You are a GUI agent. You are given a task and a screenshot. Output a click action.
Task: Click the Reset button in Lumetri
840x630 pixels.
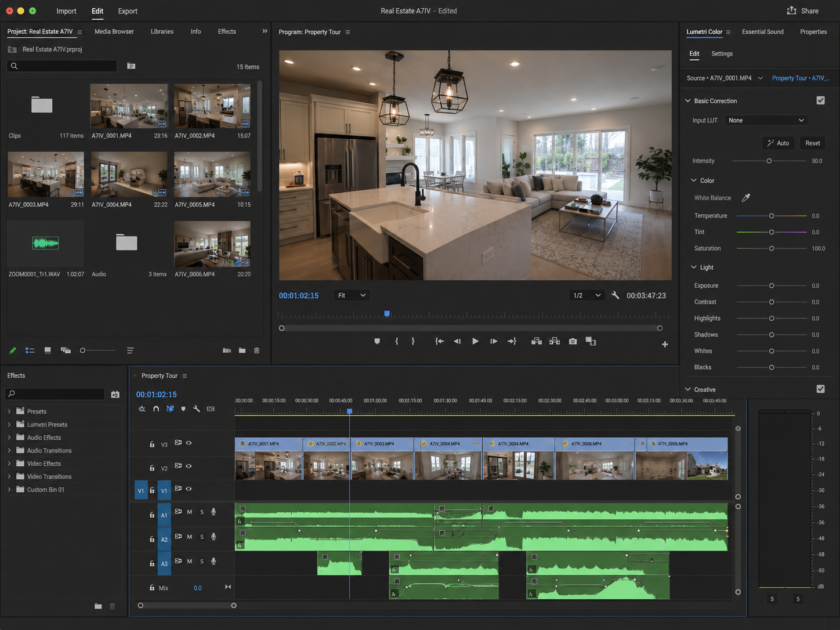point(813,143)
